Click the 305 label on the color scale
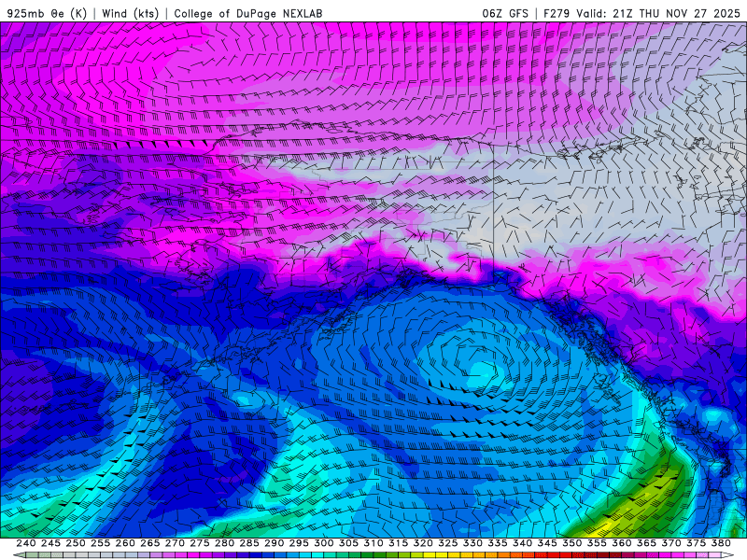Image resolution: width=747 pixels, height=560 pixels. (x=348, y=543)
